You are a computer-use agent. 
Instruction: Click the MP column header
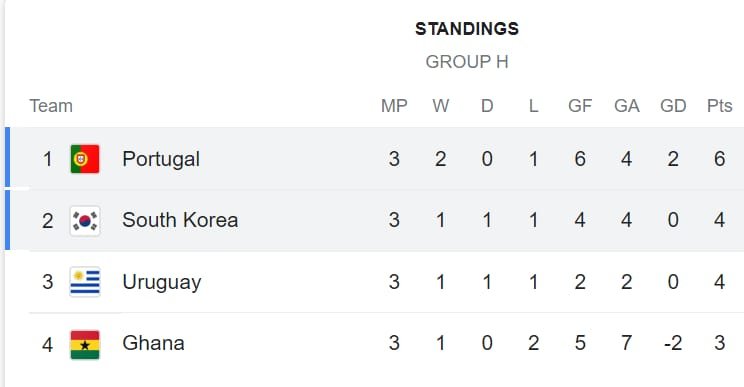point(394,106)
